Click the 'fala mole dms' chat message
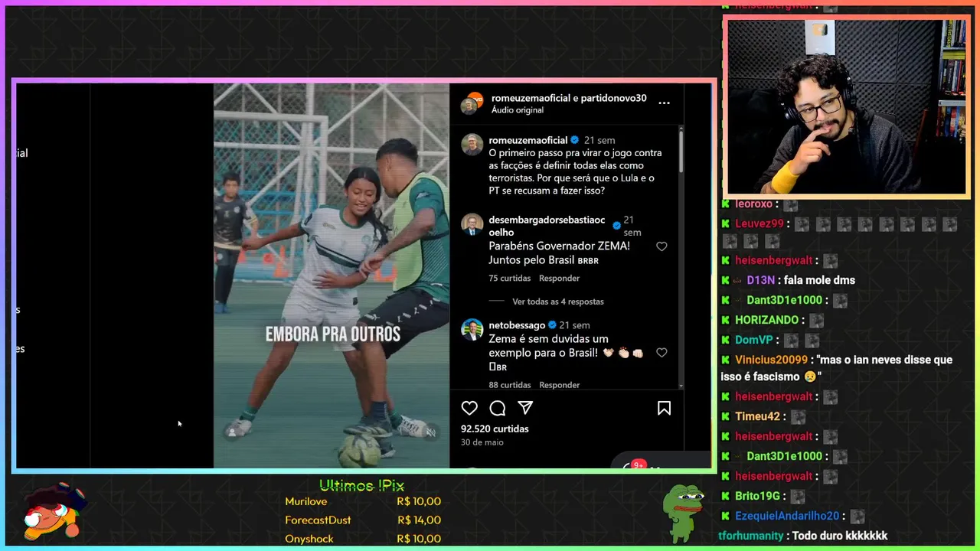Viewport: 980px width, 551px height. click(819, 280)
